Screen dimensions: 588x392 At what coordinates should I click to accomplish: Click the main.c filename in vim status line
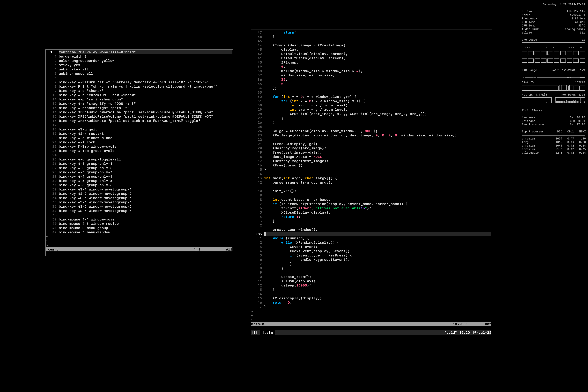(x=258, y=324)
